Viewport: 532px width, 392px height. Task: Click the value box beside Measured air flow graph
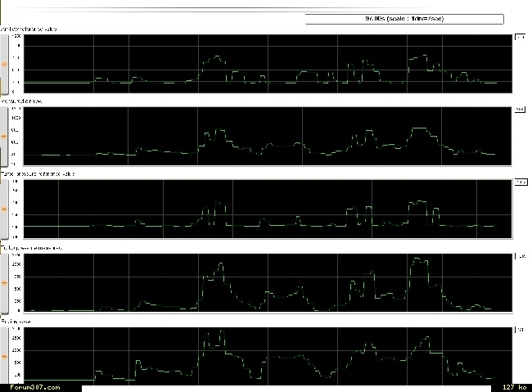pyautogui.click(x=520, y=110)
